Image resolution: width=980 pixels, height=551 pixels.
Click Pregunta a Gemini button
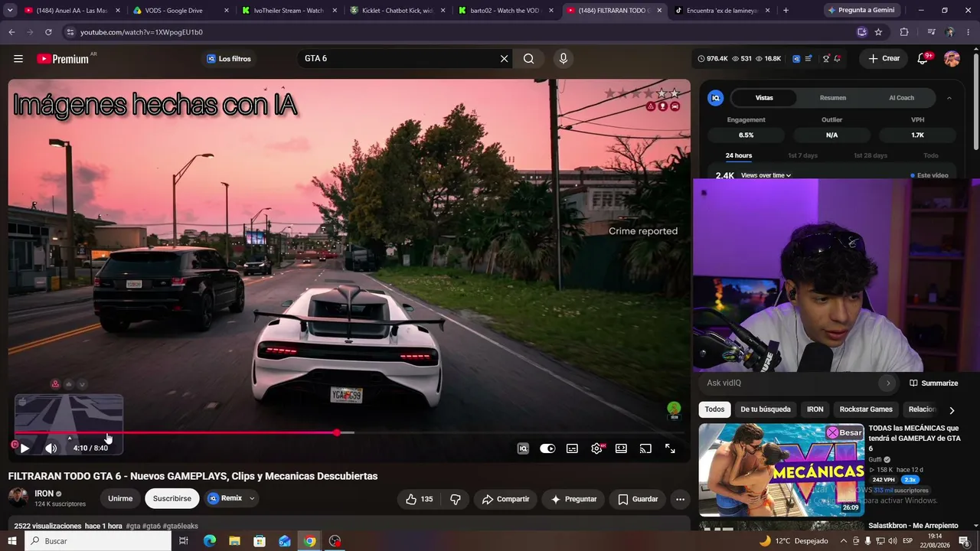861,11
